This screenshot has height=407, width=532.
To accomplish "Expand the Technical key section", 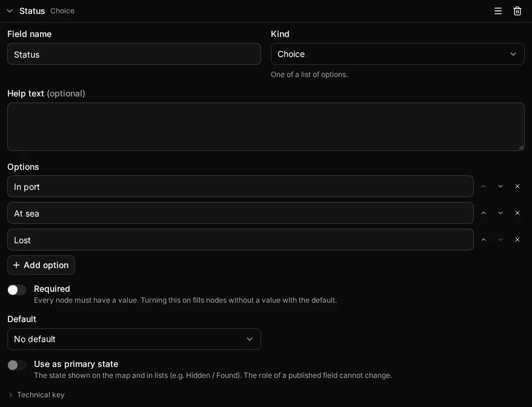I will pyautogui.click(x=36, y=395).
